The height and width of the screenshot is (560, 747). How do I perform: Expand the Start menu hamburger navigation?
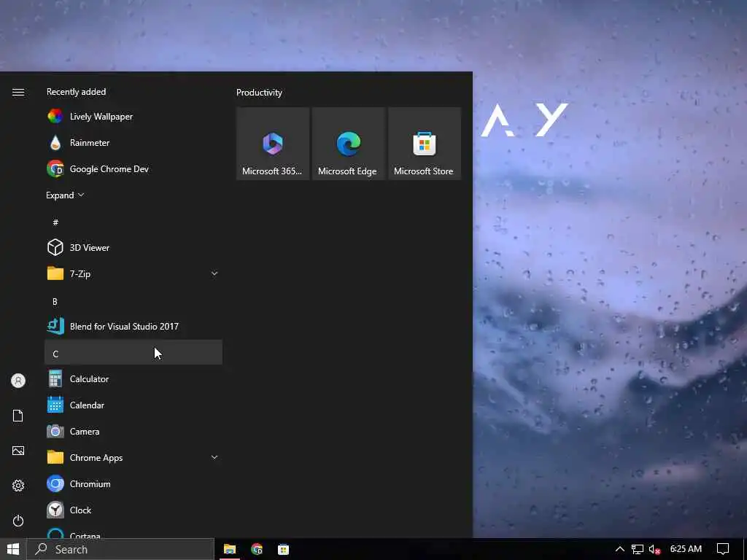18,92
